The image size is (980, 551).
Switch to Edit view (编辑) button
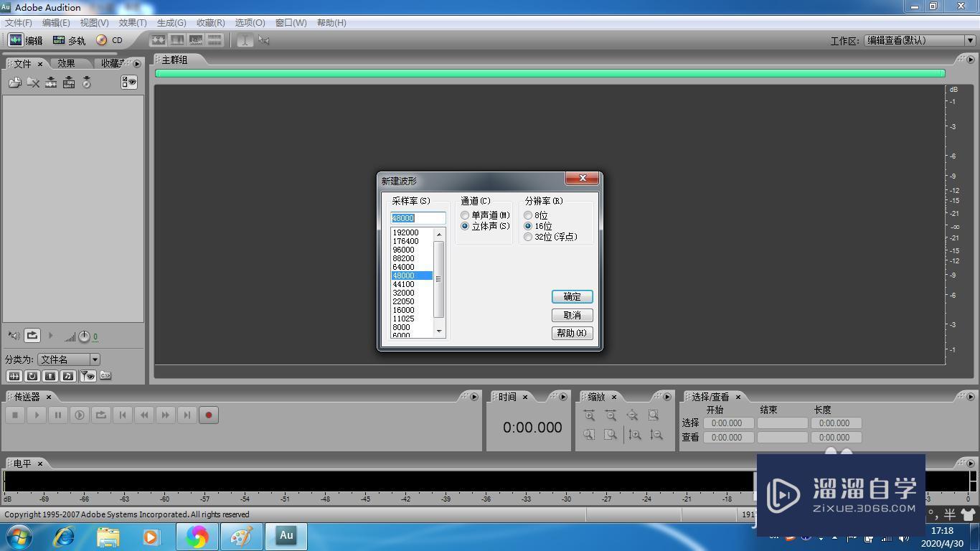(x=25, y=40)
